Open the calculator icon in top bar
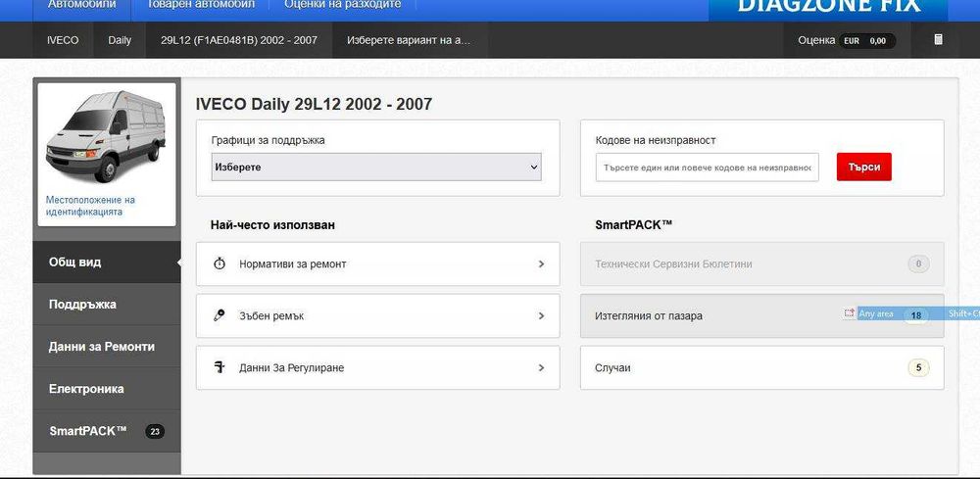Screen dimensions: 980x479 pos(938,40)
